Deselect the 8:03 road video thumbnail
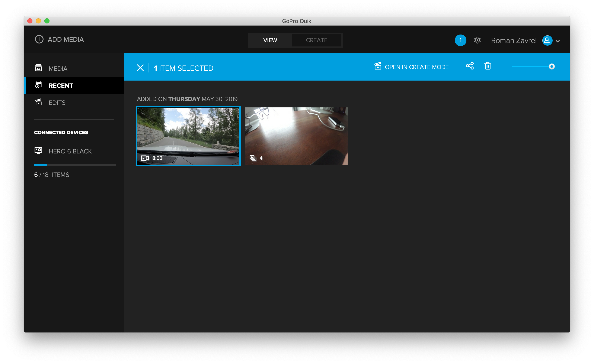The image size is (594, 364). [x=188, y=136]
